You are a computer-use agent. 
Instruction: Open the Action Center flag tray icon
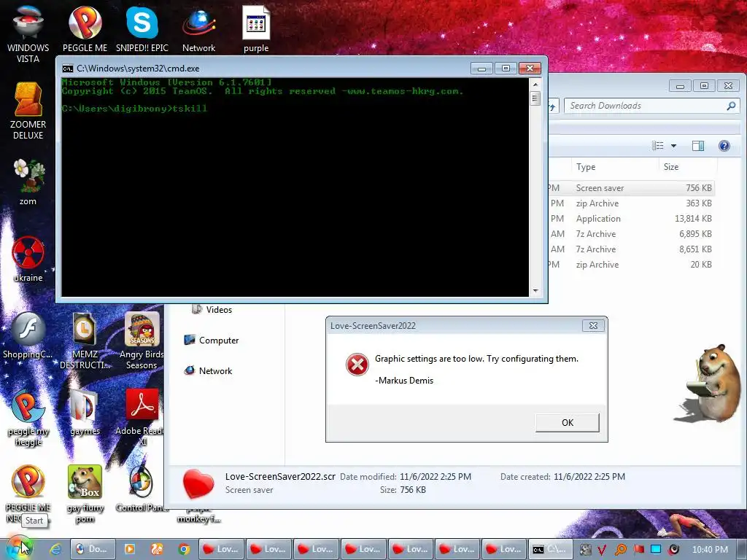click(638, 550)
